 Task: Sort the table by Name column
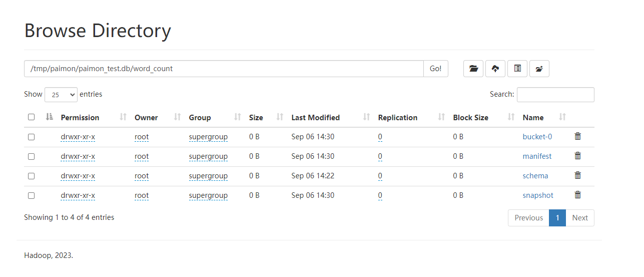tap(533, 118)
